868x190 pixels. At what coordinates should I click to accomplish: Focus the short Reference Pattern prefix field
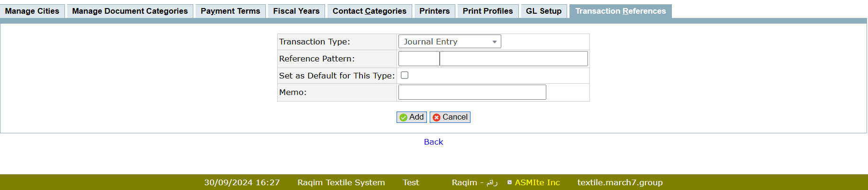tap(419, 59)
